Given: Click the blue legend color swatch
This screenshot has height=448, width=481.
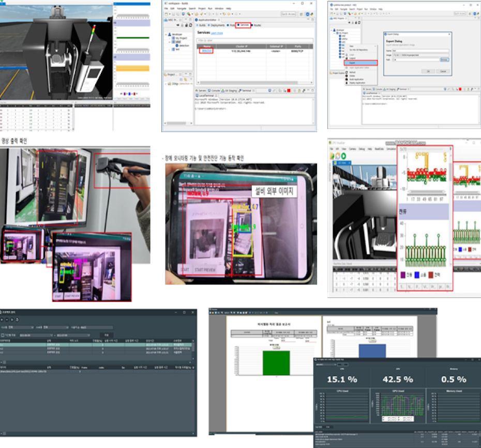Looking at the screenshot, I should click(x=418, y=274).
